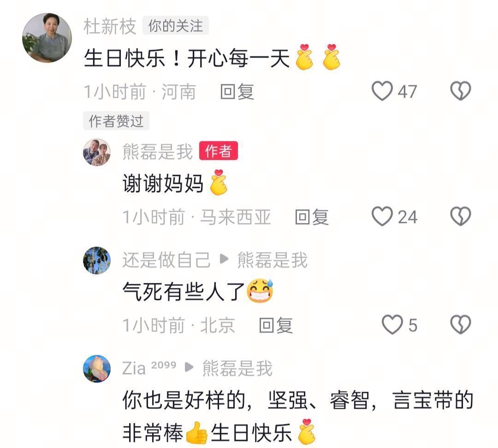The width and height of the screenshot is (498, 448).
Task: Reply to the 北京 comment
Action: click(x=276, y=325)
